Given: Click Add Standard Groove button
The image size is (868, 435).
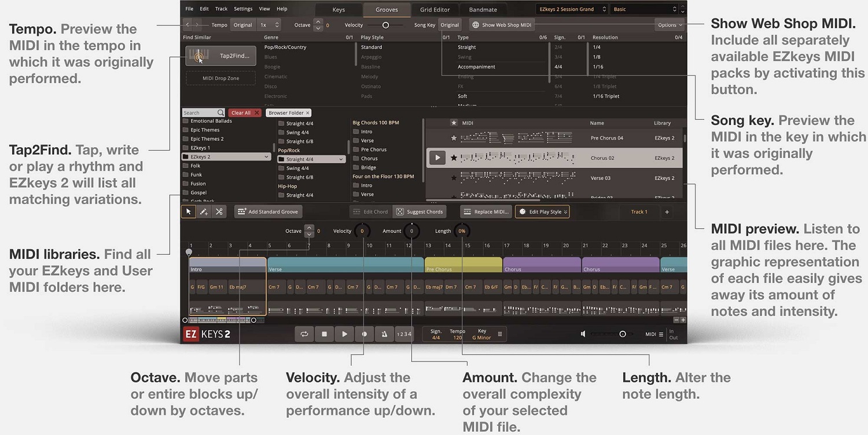Looking at the screenshot, I should (269, 212).
